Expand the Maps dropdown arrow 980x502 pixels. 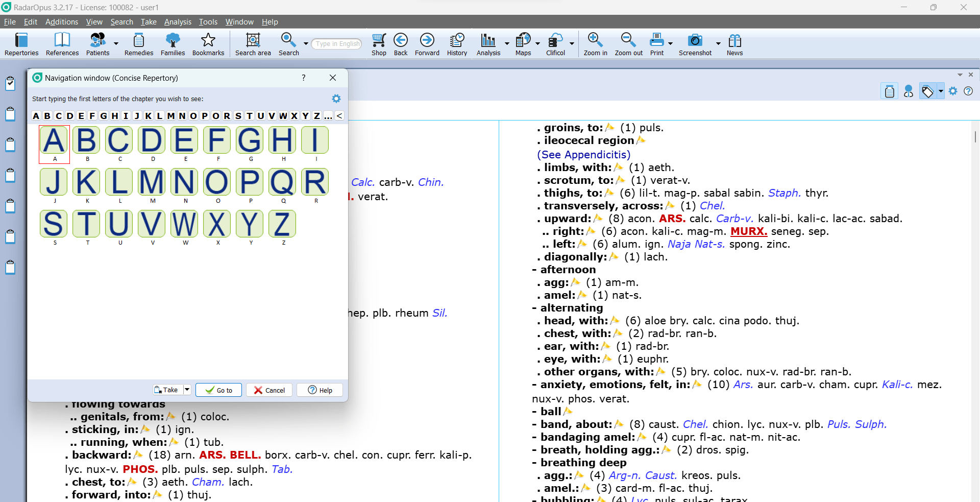point(538,43)
